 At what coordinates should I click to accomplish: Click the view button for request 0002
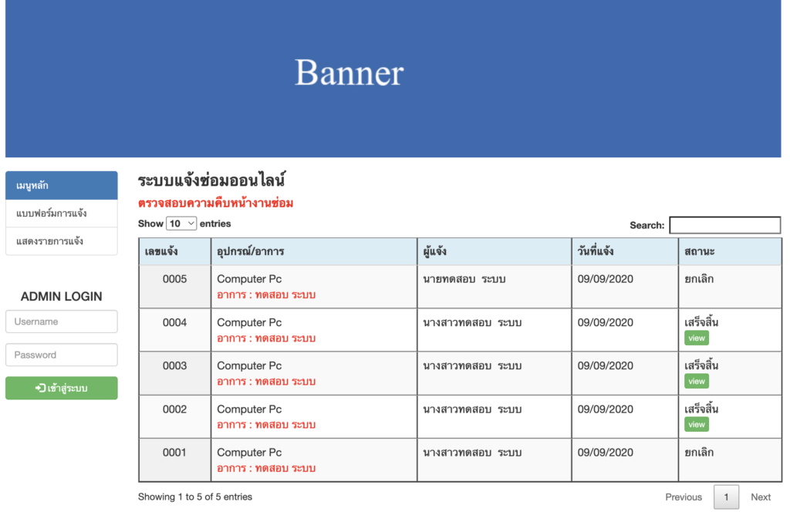tap(696, 423)
